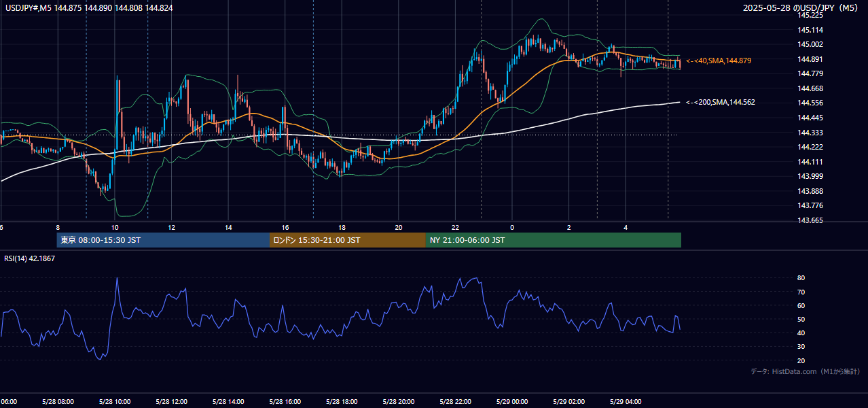Click price axis value 145.225
Screen dimensions: 868x408
coord(810,15)
